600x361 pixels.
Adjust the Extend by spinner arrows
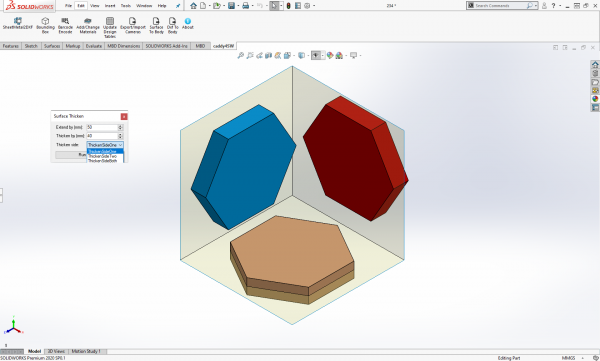pyautogui.click(x=121, y=127)
